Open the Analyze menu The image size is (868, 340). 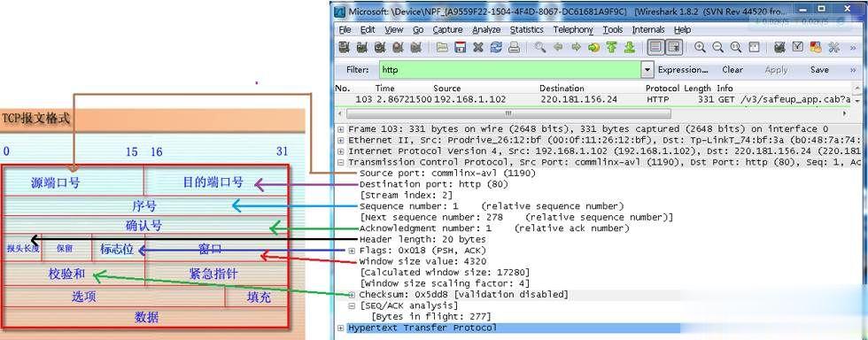pos(486,30)
